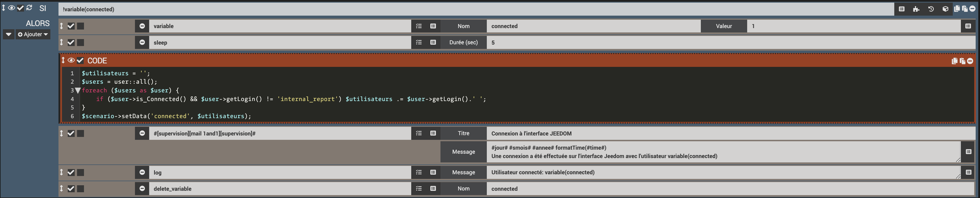Click the move handle of the sleep row
This screenshot has width=980, height=198.
pos(62,42)
